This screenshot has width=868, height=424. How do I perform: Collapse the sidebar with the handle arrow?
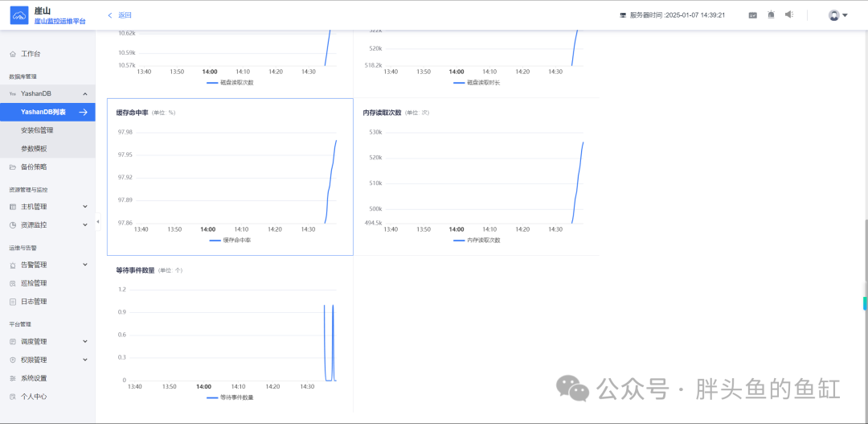98,222
